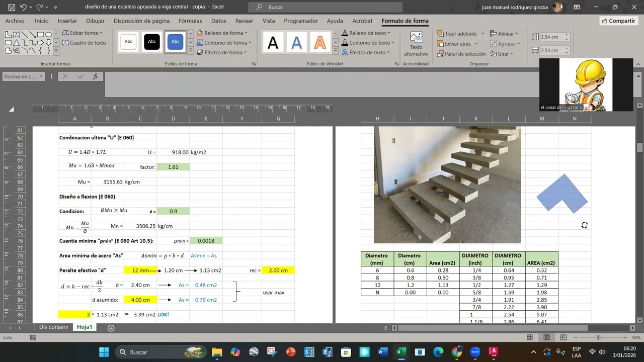Select the yellow cell 12 mm
Screen dimensions: 644x362
coord(140,270)
